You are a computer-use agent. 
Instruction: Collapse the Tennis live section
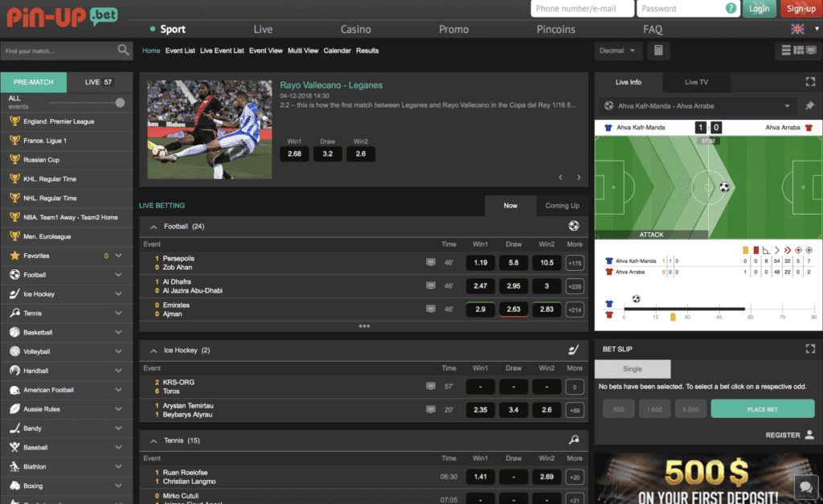(x=154, y=441)
